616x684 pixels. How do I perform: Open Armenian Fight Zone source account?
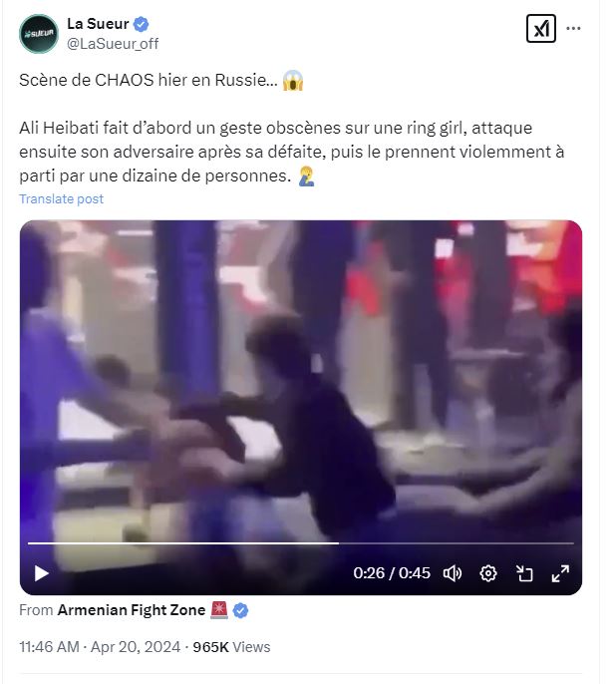[x=132, y=610]
